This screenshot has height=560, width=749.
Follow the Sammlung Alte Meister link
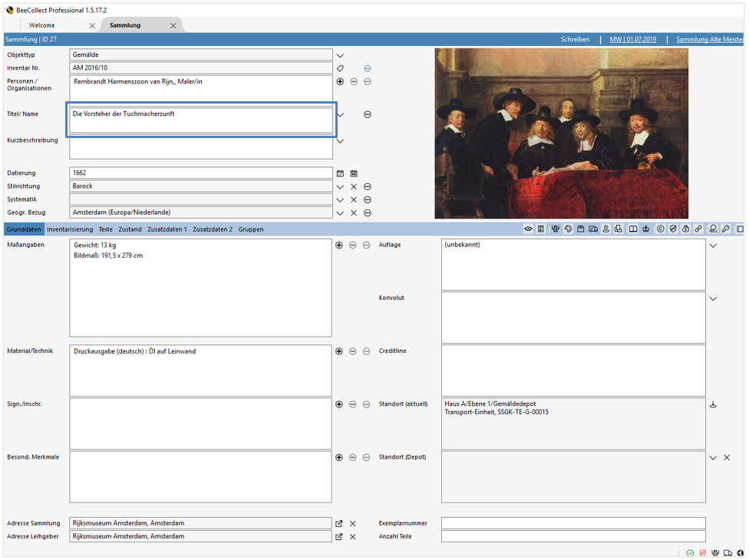(708, 38)
